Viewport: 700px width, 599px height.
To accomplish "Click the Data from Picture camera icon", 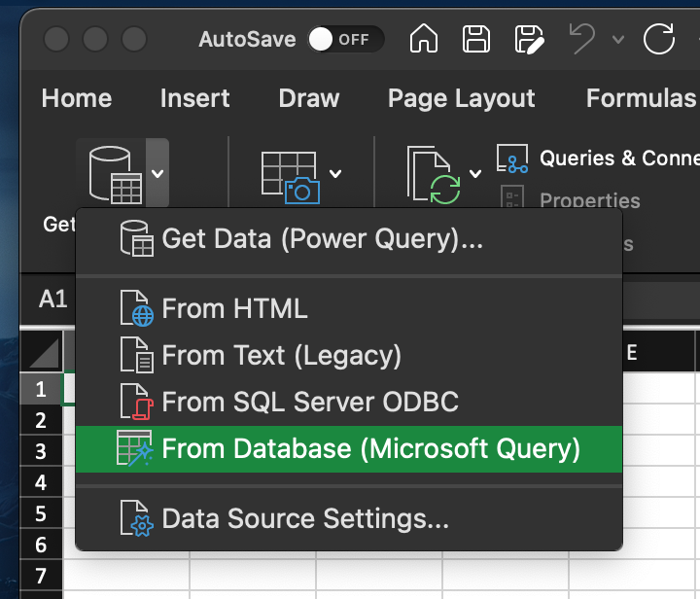I will [x=290, y=177].
